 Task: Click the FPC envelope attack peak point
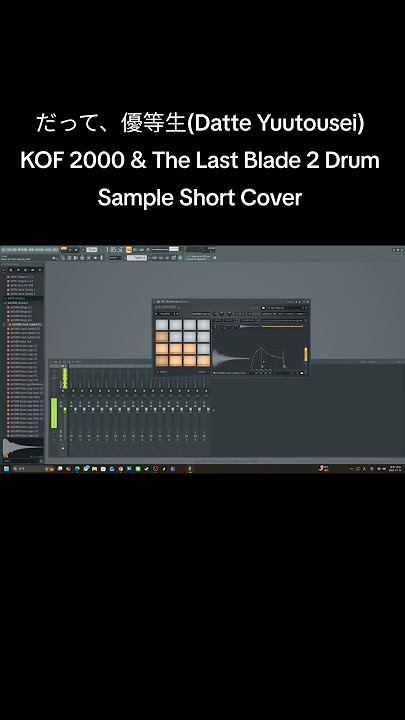pos(261,348)
